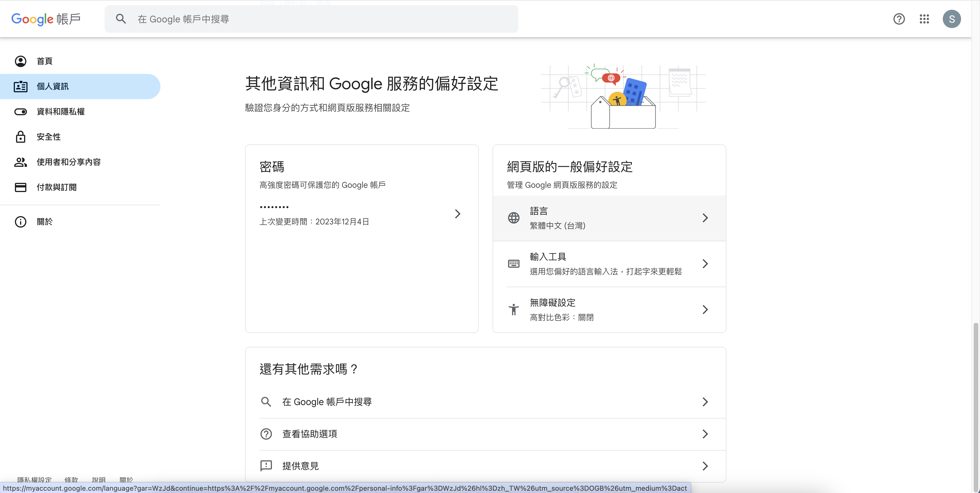
Task: Click the keyboard icon beside 輸入工具
Action: point(513,264)
